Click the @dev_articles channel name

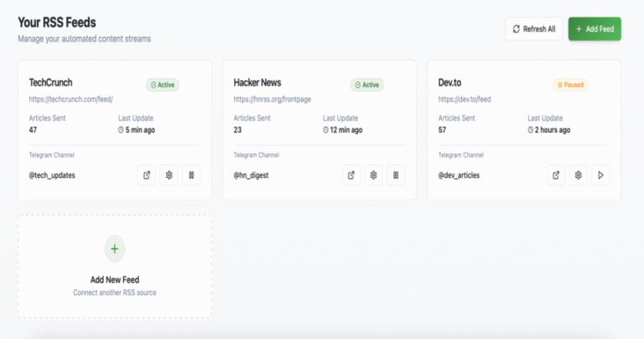459,175
